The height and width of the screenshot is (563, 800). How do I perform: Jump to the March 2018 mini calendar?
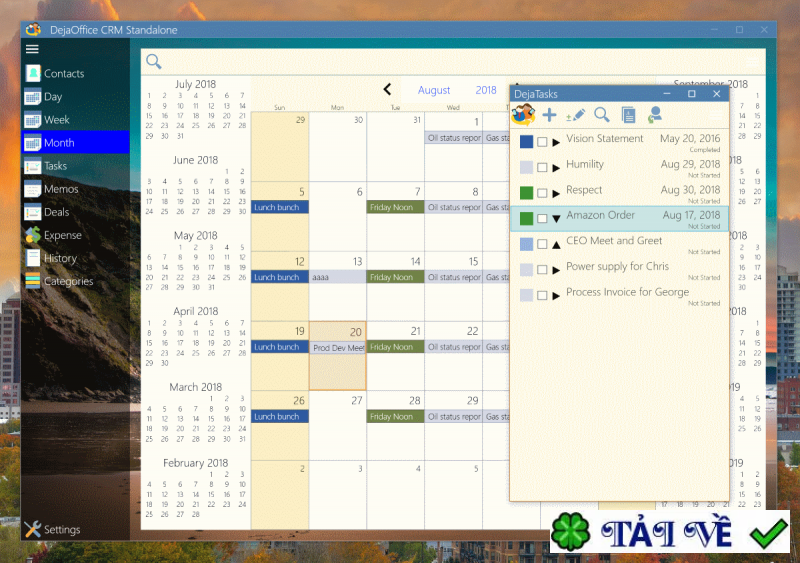coord(195,387)
